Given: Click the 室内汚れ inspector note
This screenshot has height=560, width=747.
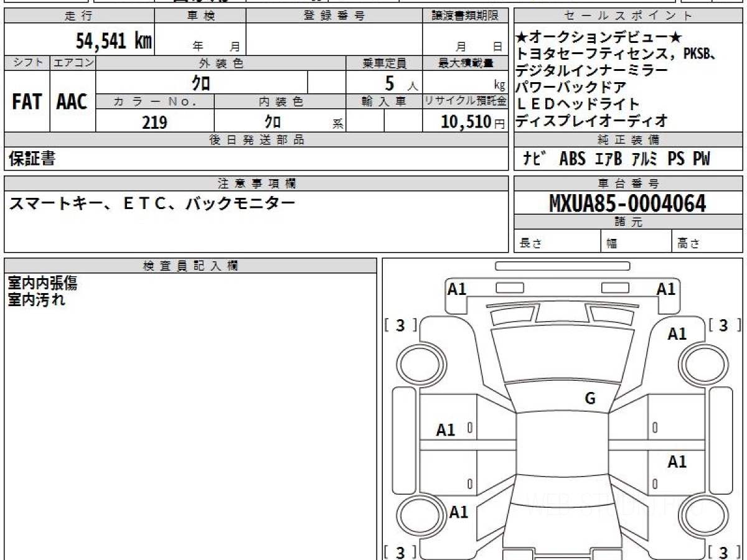Looking at the screenshot, I should (36, 300).
